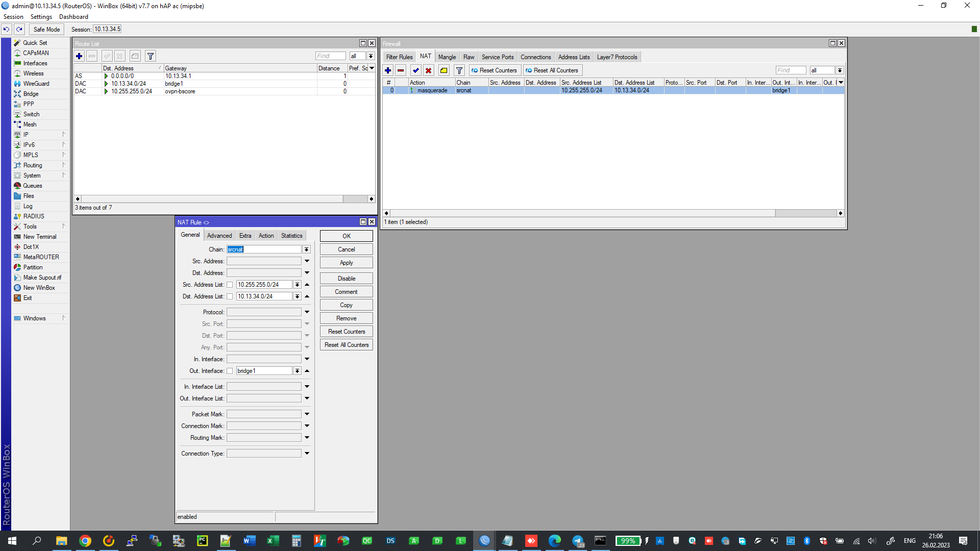Toggle Safe Mode
Image resolution: width=980 pixels, height=551 pixels.
click(46, 29)
